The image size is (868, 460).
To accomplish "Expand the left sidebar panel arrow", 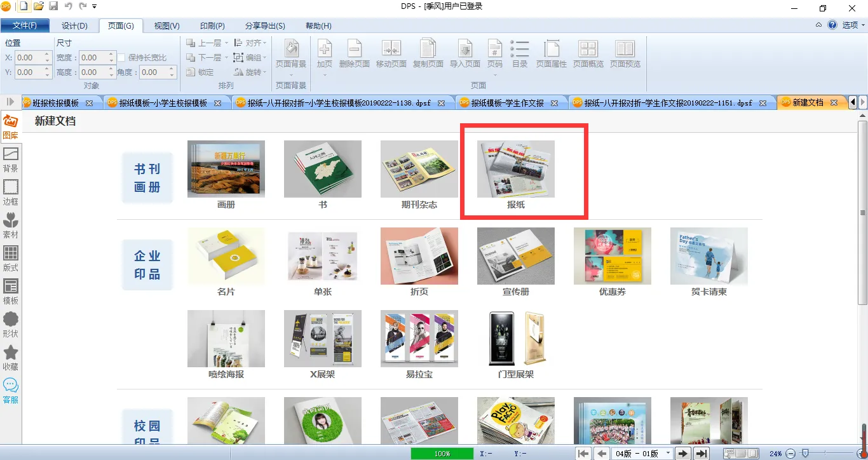I will [10, 102].
